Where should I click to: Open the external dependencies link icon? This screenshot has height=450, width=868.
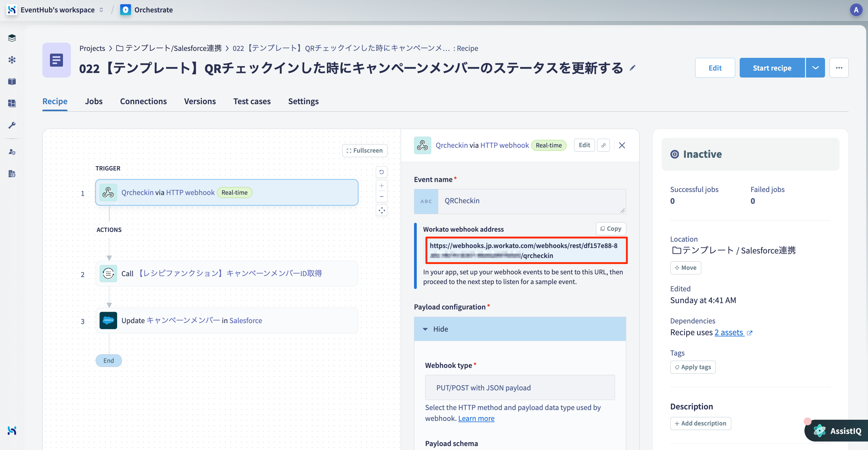pos(749,333)
